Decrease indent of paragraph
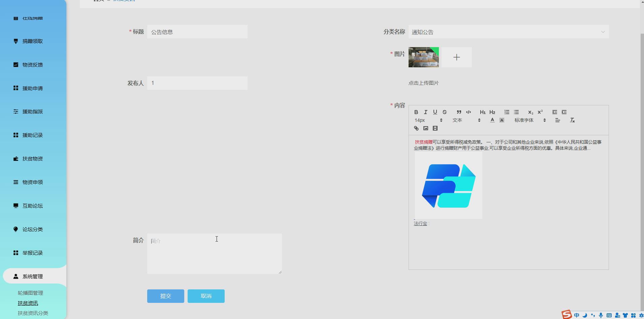This screenshot has height=319, width=644. click(554, 112)
